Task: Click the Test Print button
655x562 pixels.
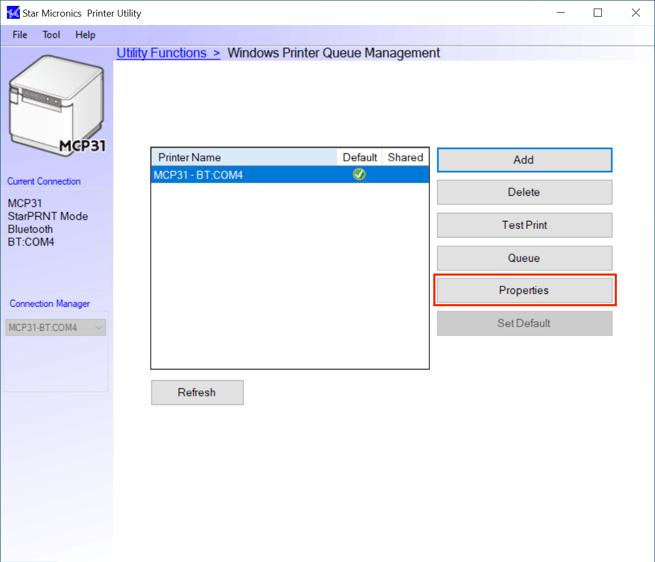Action: [x=524, y=225]
